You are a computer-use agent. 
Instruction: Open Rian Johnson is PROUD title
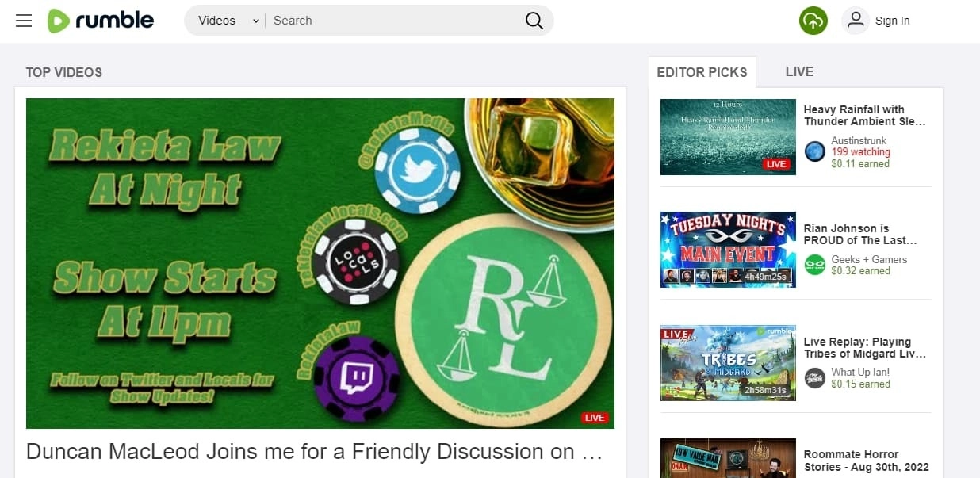pyautogui.click(x=860, y=235)
